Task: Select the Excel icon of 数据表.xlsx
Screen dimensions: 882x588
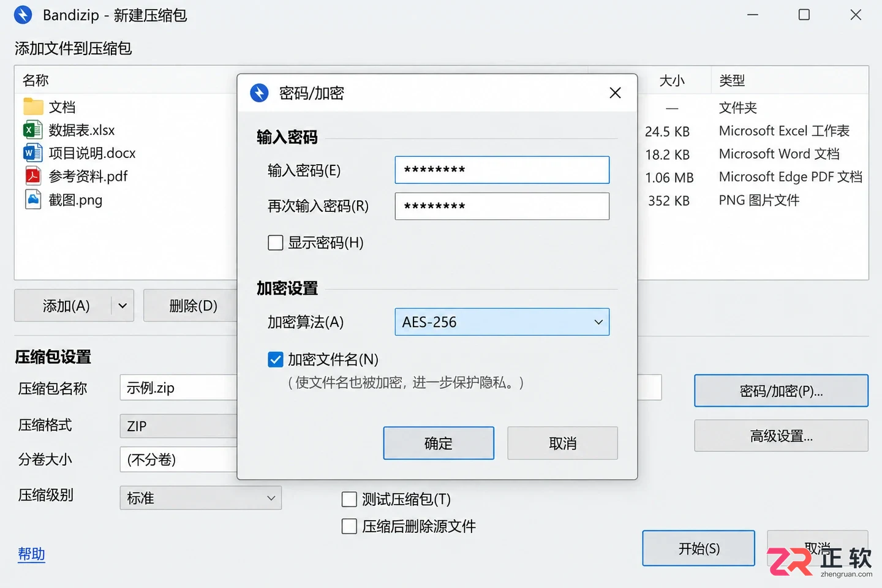Action: pos(33,130)
